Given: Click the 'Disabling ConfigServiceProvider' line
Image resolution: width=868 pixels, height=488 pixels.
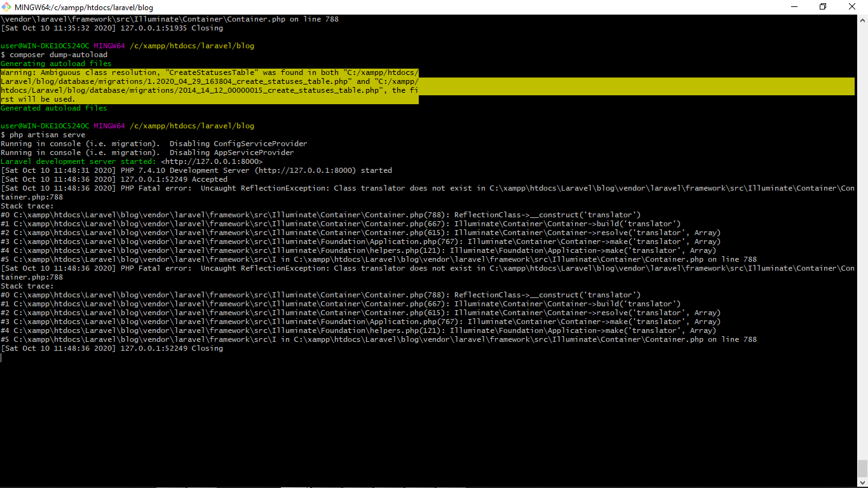Looking at the screenshot, I should pyautogui.click(x=154, y=144).
